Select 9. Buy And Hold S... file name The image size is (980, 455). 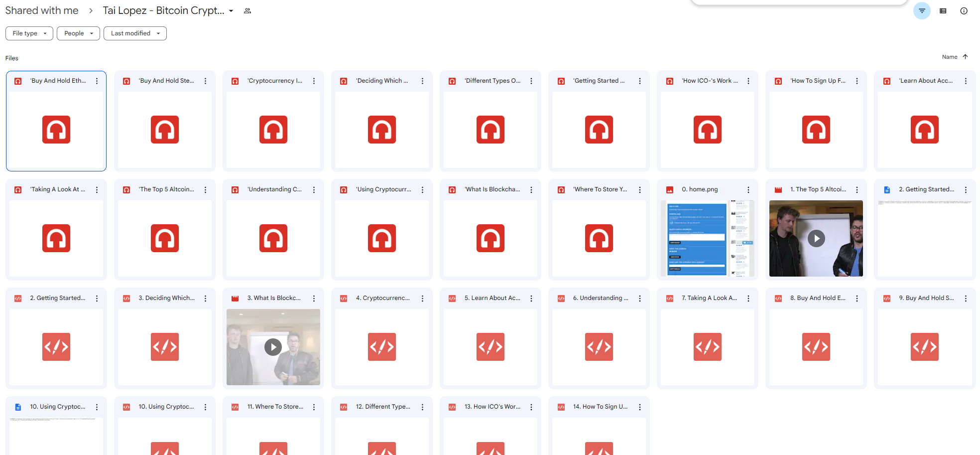point(927,298)
